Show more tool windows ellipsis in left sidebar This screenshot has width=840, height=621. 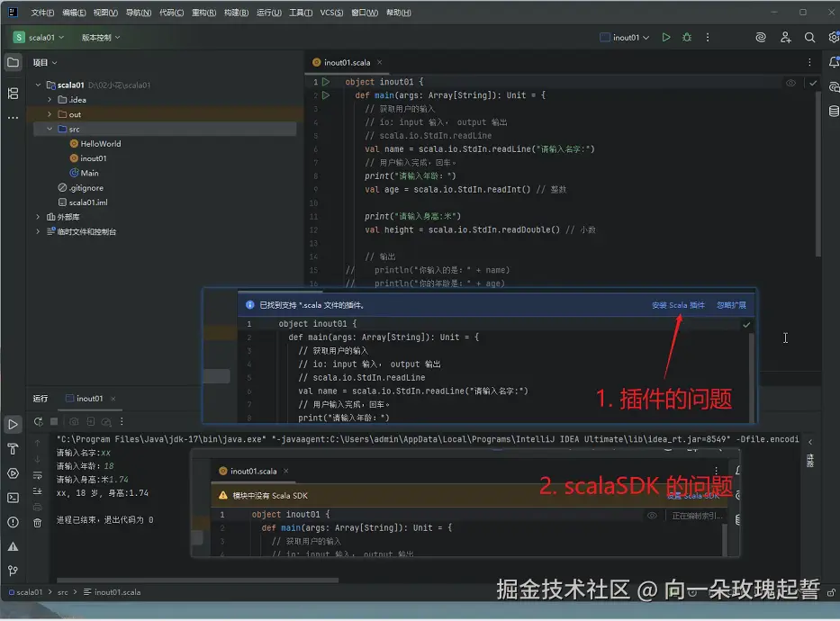(x=13, y=118)
